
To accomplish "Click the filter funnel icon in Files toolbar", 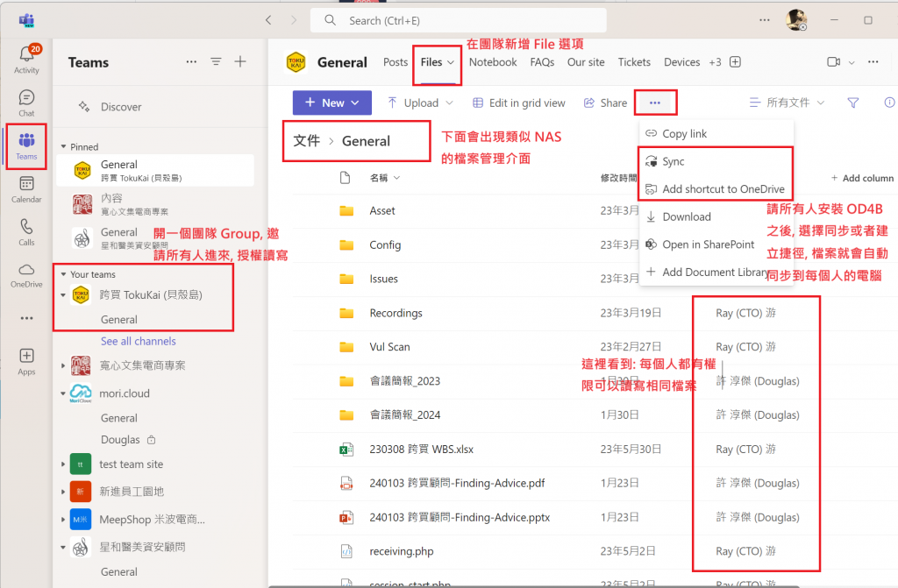I will pyautogui.click(x=853, y=103).
